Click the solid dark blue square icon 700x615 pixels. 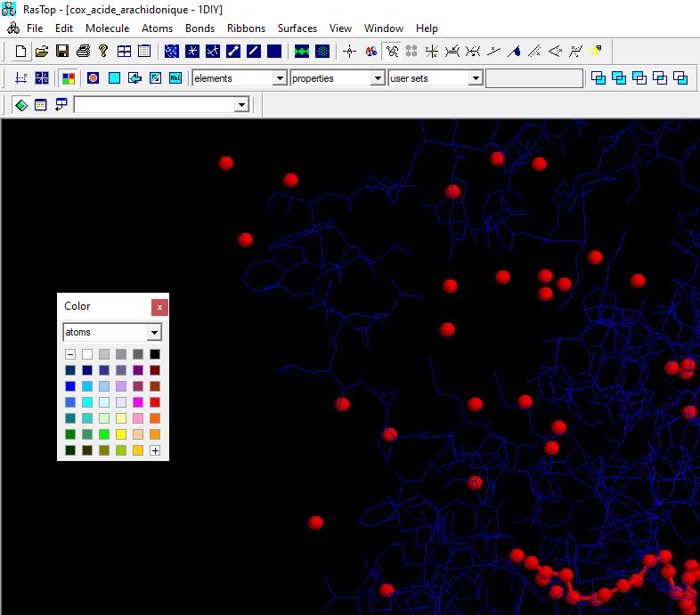(x=274, y=52)
